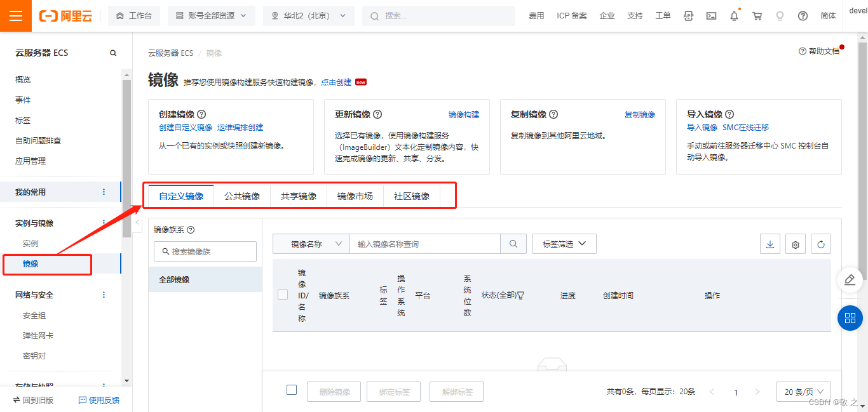Click the sidebar vertical scrollbar
Viewport: 868px width, 412px height.
pyautogui.click(x=126, y=159)
